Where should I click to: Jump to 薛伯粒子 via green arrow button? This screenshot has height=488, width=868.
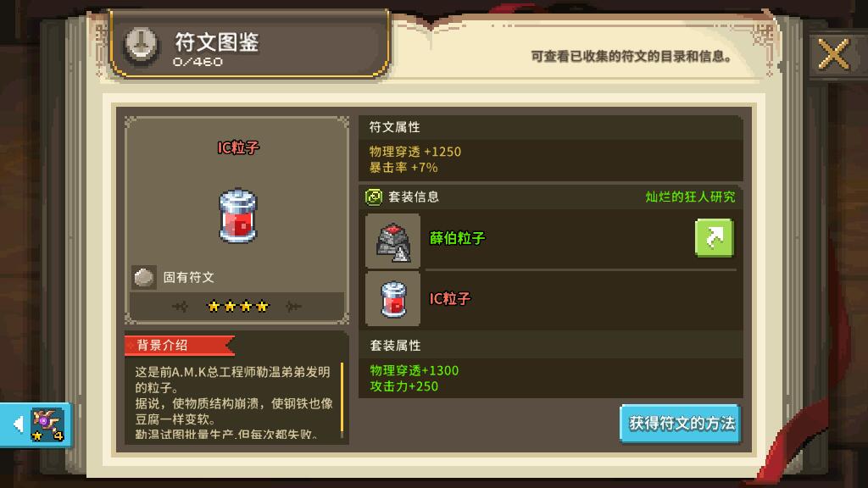714,238
